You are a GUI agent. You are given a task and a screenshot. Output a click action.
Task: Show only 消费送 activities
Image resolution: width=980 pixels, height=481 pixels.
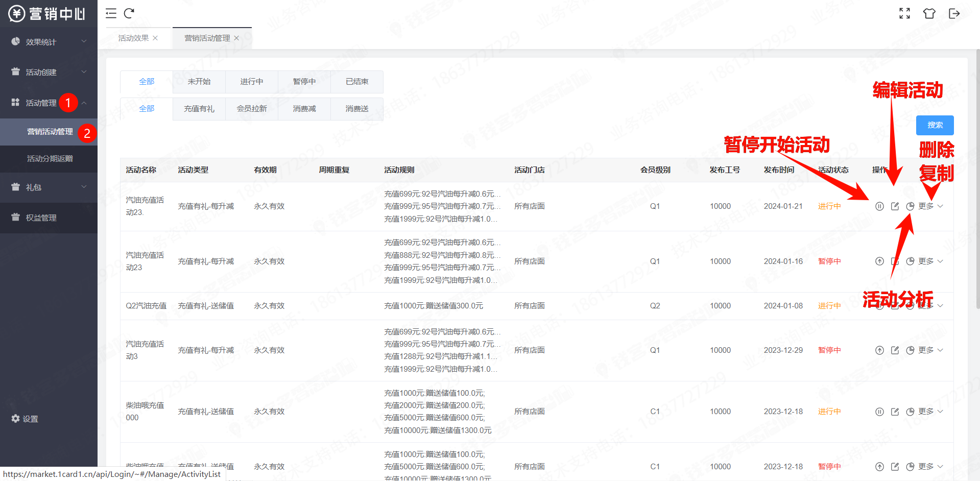357,109
